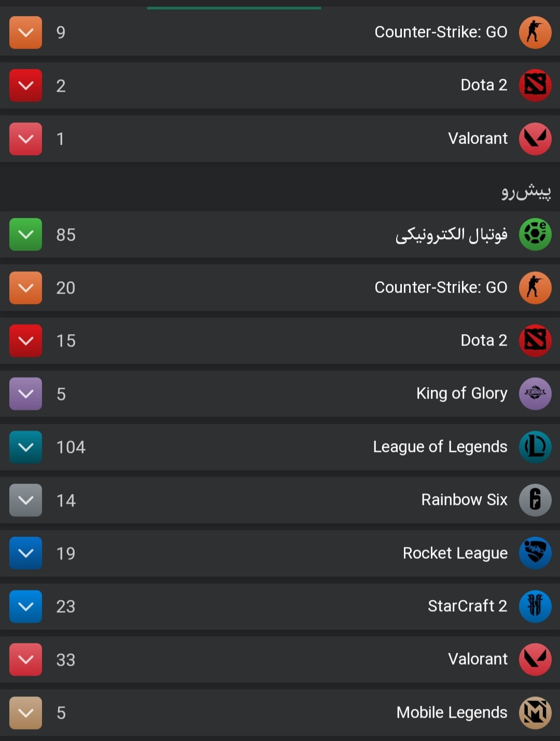560x741 pixels.
Task: Click the پیش‌رو section header
Action: 526,192
